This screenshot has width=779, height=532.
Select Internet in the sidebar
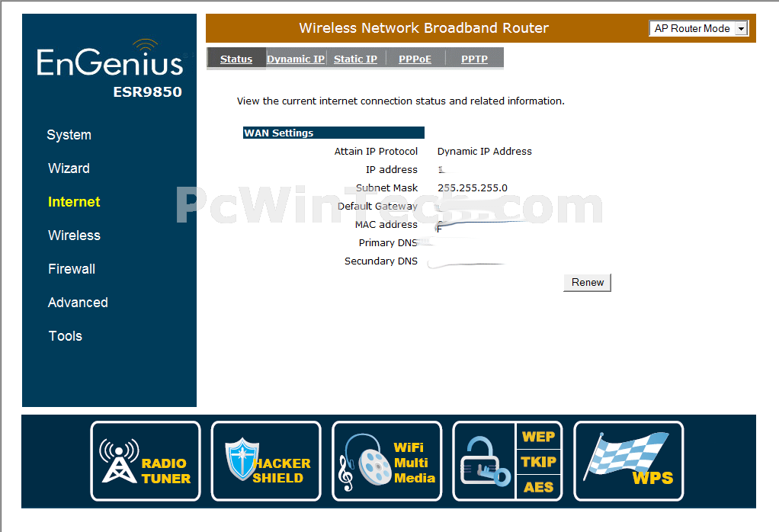pos(74,202)
